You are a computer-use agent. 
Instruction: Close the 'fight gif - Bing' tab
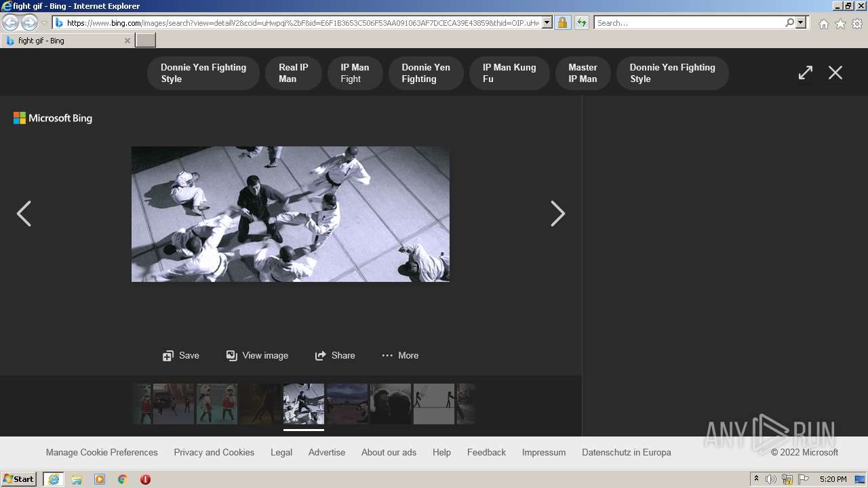127,41
